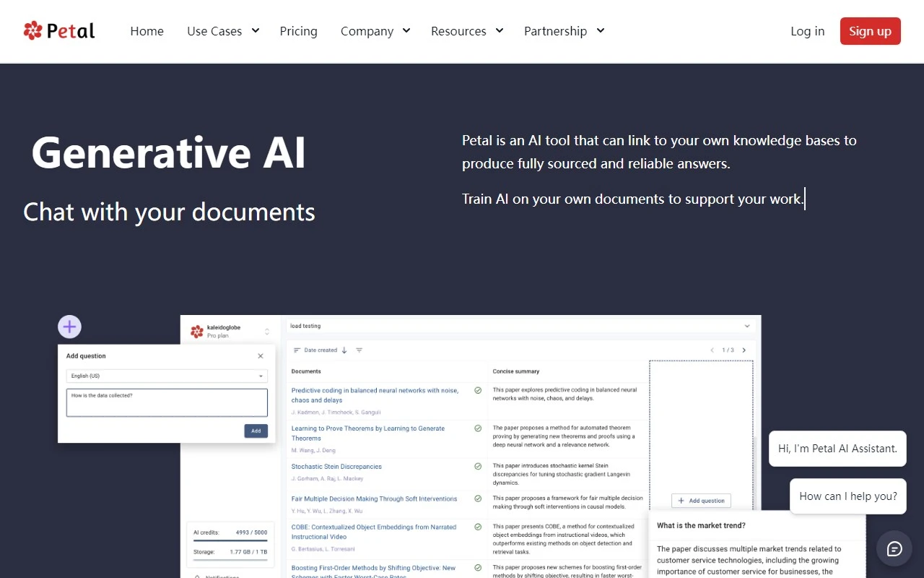Expand the Resources menu
The image size is (924, 578).
click(x=467, y=31)
